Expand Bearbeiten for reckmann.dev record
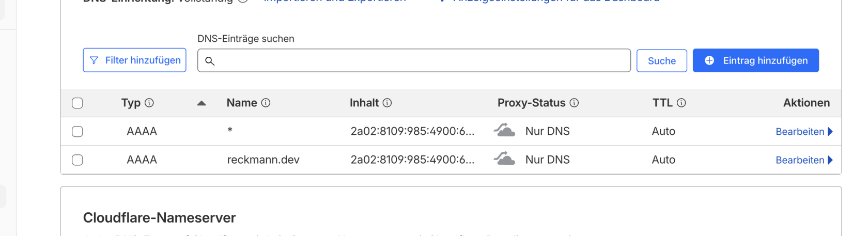868x236 pixels. coord(804,160)
